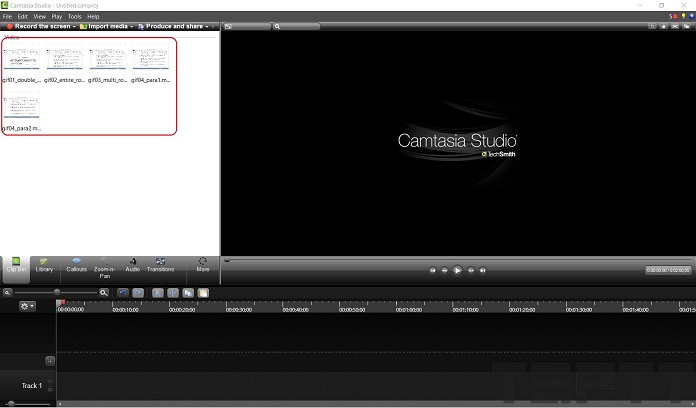Select the gif02_entire_ro clip thumbnail
This screenshot has height=408, width=696.
[64, 58]
